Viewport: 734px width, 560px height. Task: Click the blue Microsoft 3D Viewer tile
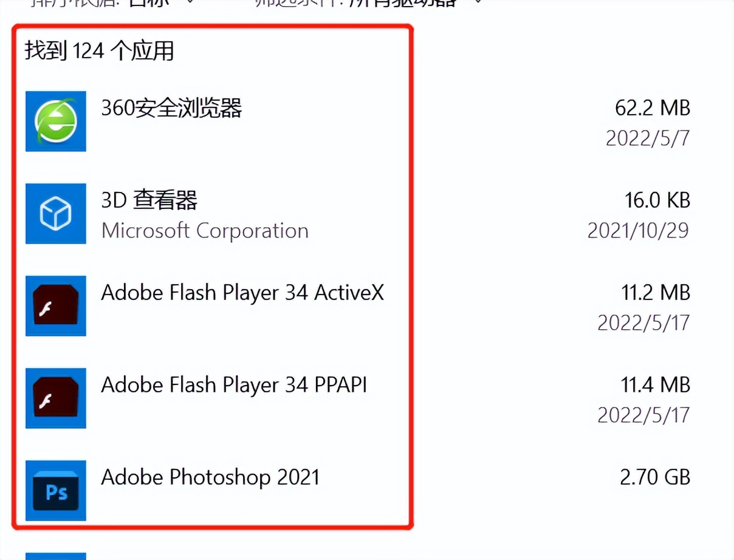[55, 213]
